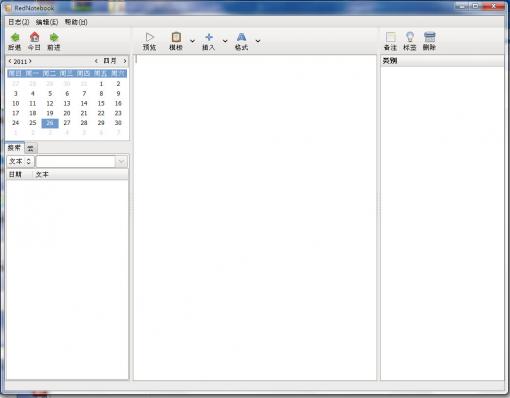Select day 23 in the calendar
Viewport: 510px width, 398px height.
118,113
